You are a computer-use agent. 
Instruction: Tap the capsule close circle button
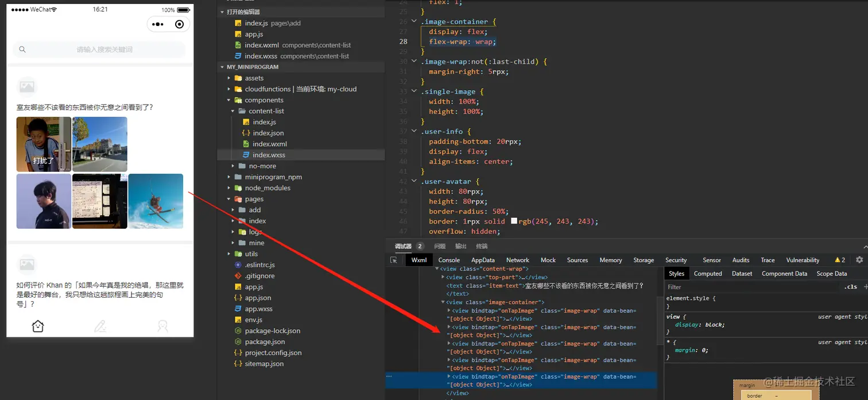pyautogui.click(x=180, y=24)
